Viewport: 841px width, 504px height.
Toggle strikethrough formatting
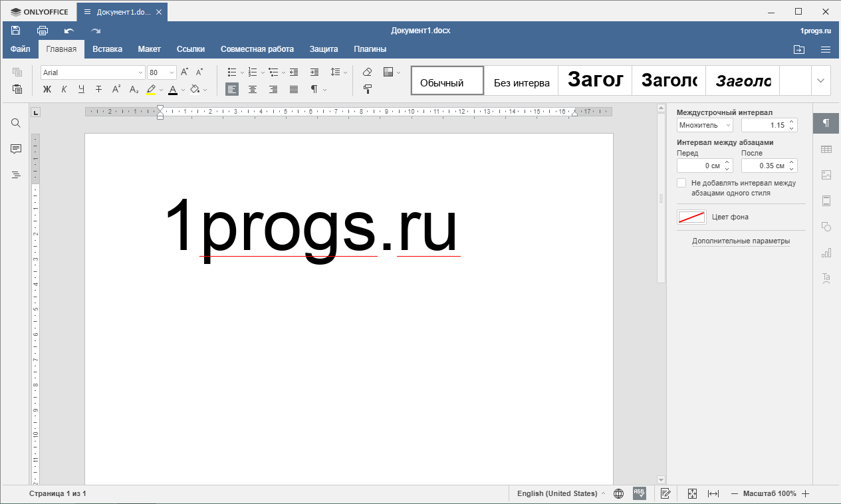coord(99,89)
